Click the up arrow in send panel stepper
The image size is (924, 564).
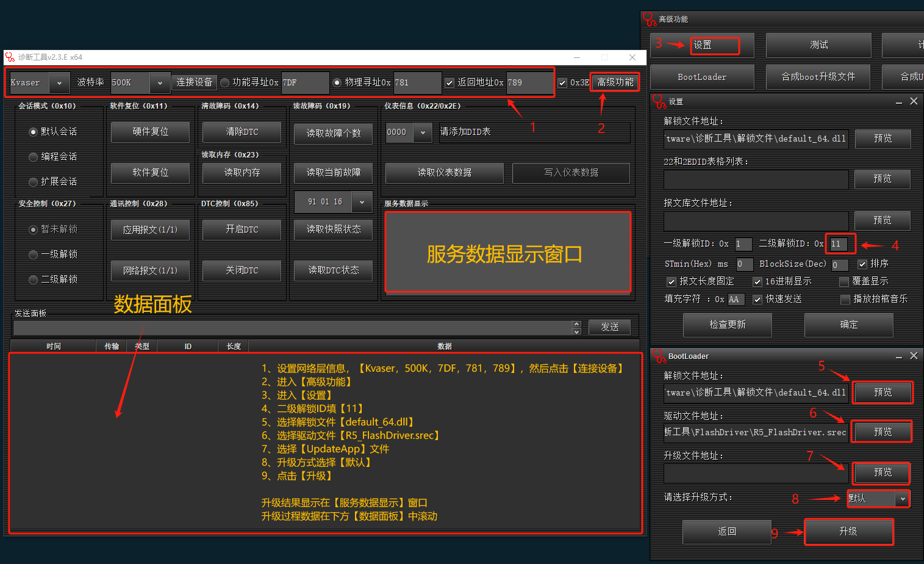pos(576,324)
